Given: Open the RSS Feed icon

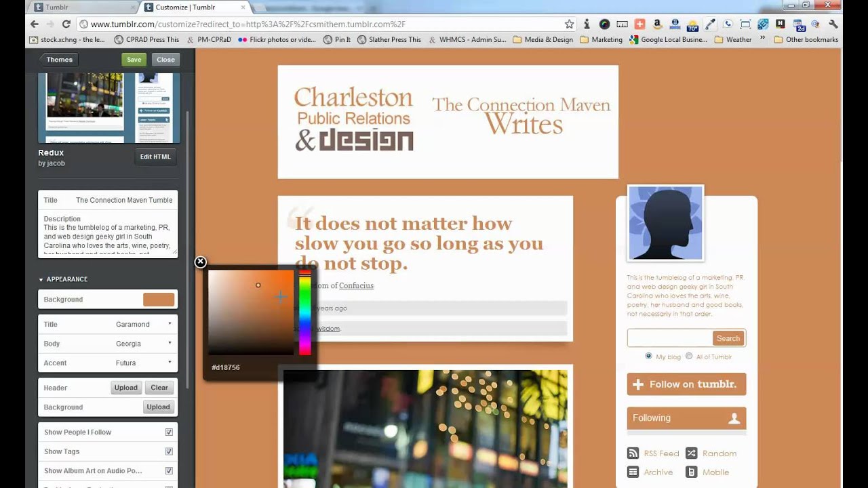Looking at the screenshot, I should (633, 453).
